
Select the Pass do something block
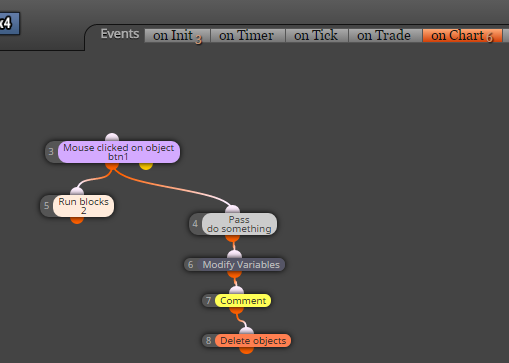point(239,224)
